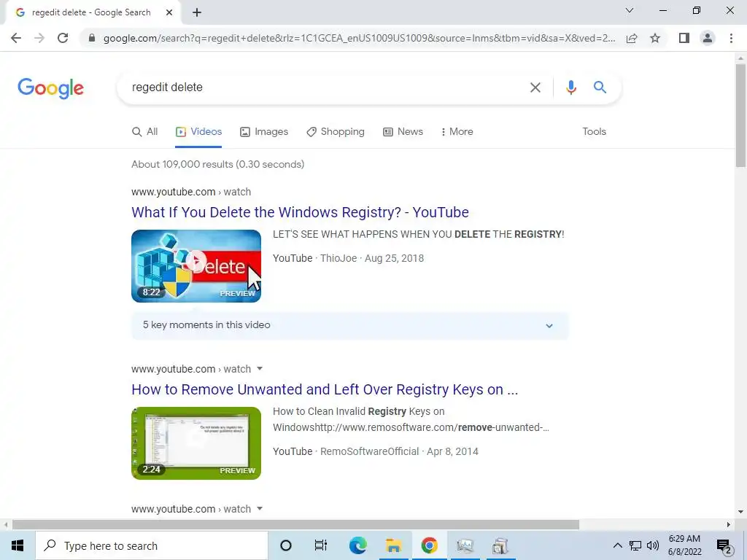Open the clock showing 6:29 AM

click(x=684, y=545)
